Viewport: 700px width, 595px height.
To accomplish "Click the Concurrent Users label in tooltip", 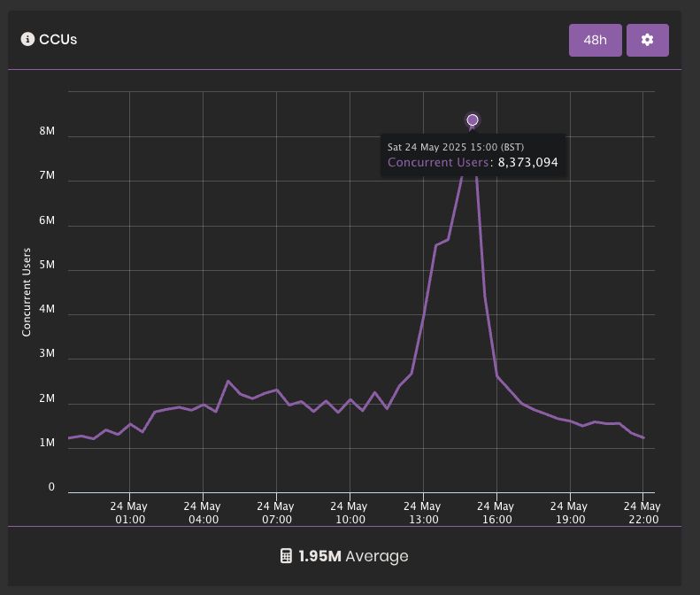I will coord(438,162).
